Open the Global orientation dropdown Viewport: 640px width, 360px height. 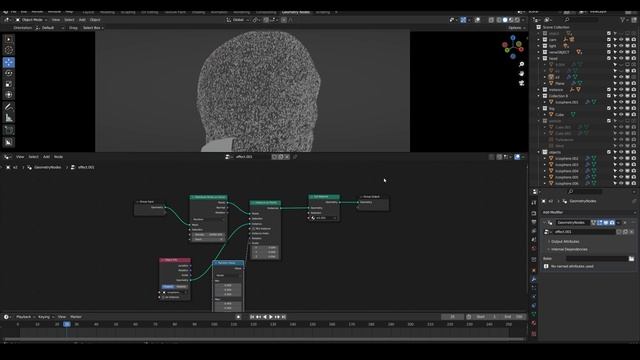click(x=237, y=20)
